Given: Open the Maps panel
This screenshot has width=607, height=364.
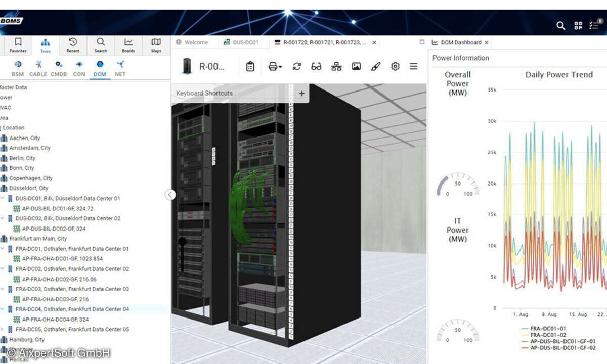Looking at the screenshot, I should point(156,45).
